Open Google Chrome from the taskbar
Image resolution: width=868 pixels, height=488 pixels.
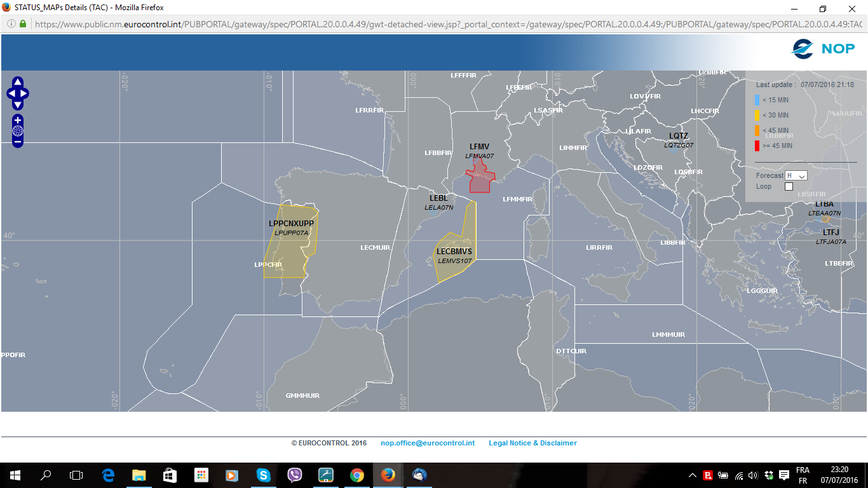[x=356, y=475]
